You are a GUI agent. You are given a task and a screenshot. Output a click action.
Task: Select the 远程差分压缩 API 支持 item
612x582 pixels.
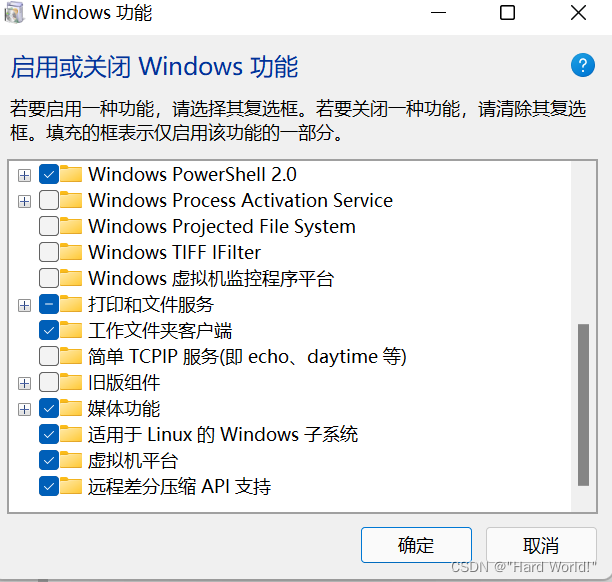(179, 487)
